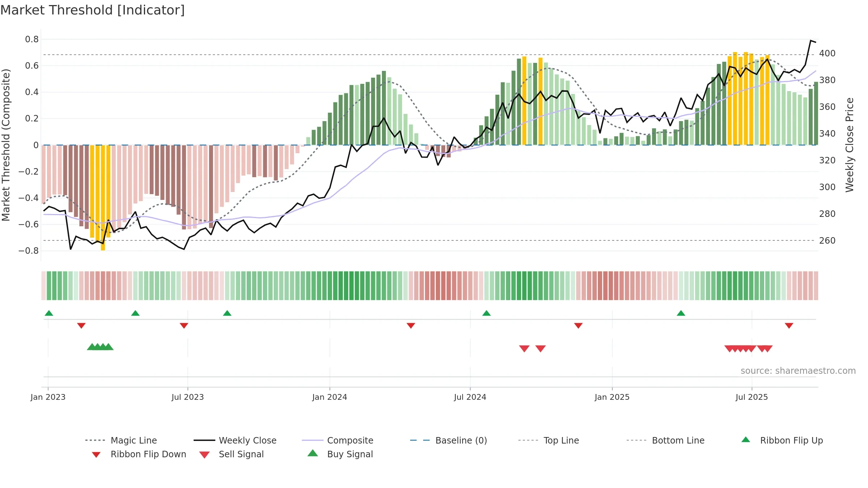Toggle the Top Line legend entry

pyautogui.click(x=549, y=440)
